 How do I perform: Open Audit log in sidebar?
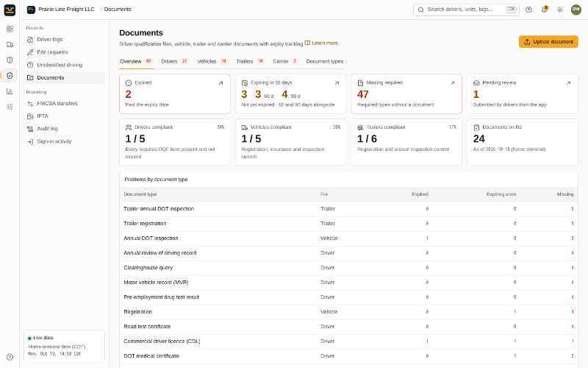click(64, 129)
